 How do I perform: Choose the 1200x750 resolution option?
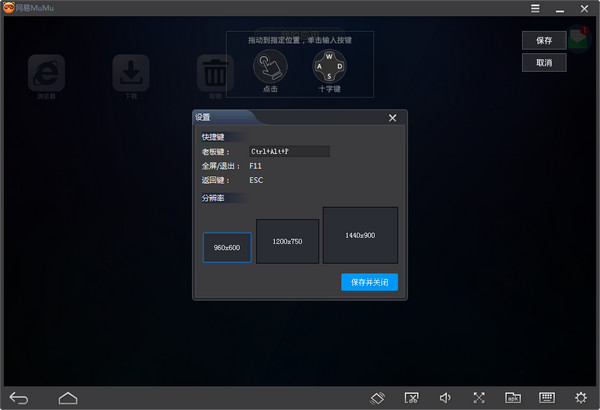287,242
